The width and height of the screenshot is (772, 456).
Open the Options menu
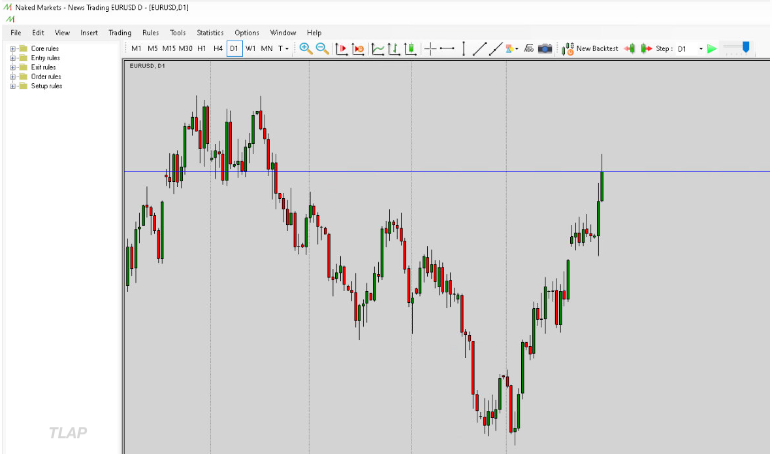pyautogui.click(x=247, y=33)
